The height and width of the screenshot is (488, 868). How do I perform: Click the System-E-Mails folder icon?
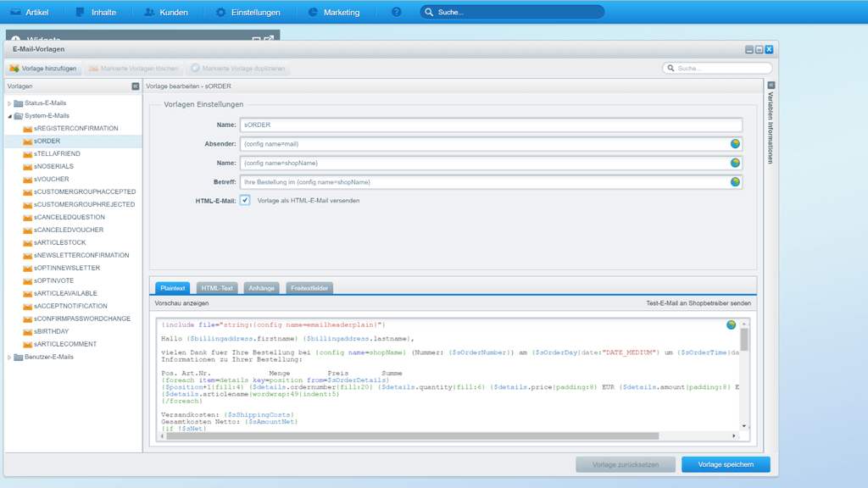point(19,116)
